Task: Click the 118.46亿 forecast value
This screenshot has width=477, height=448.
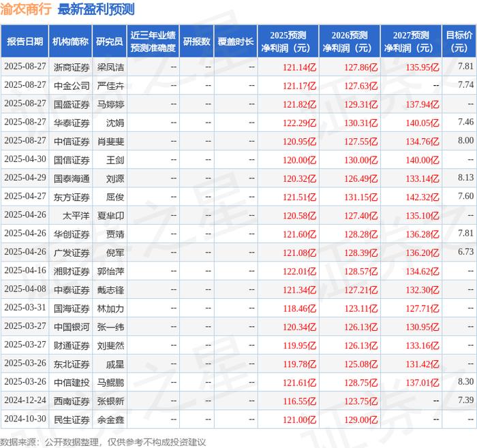Action: coord(300,308)
